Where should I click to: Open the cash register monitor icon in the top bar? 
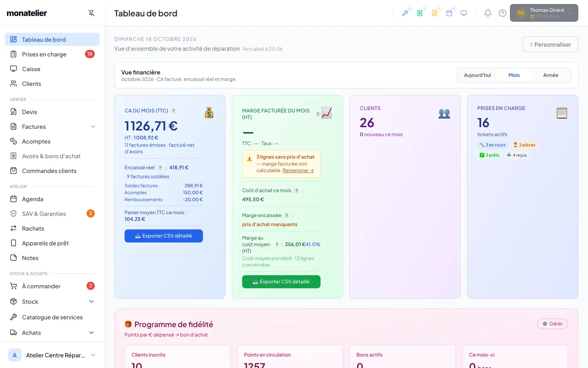464,13
